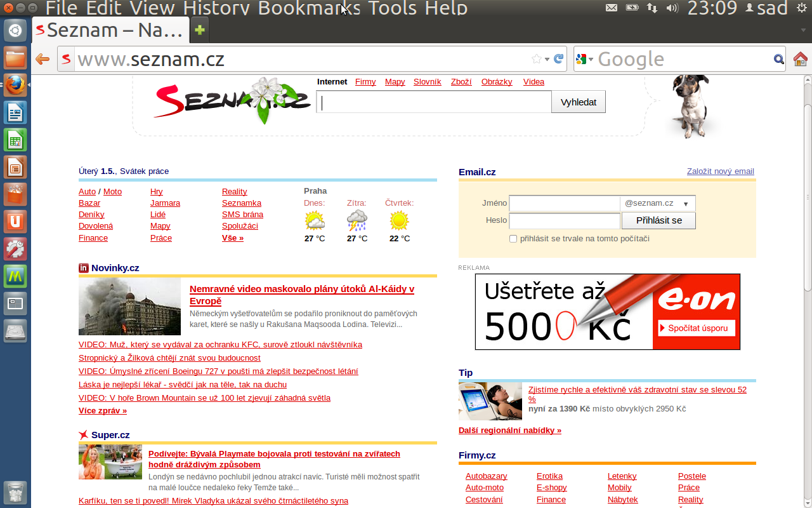Open the Tools menu

(x=393, y=8)
